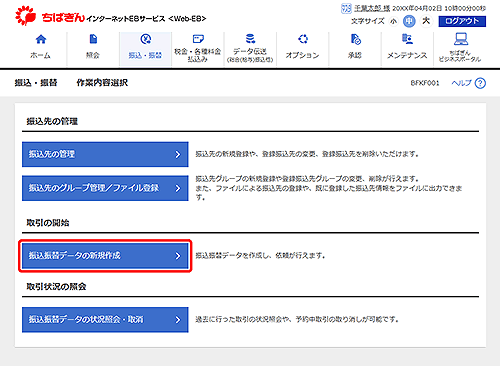Click the 税金・各種料金払込み payment icon

pyautogui.click(x=198, y=39)
